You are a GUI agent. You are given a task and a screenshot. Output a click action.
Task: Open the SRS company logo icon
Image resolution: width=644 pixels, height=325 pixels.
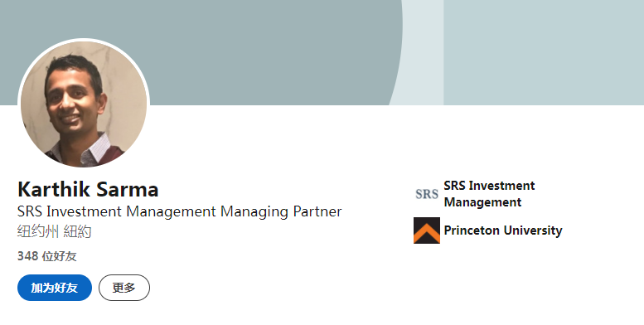(427, 193)
